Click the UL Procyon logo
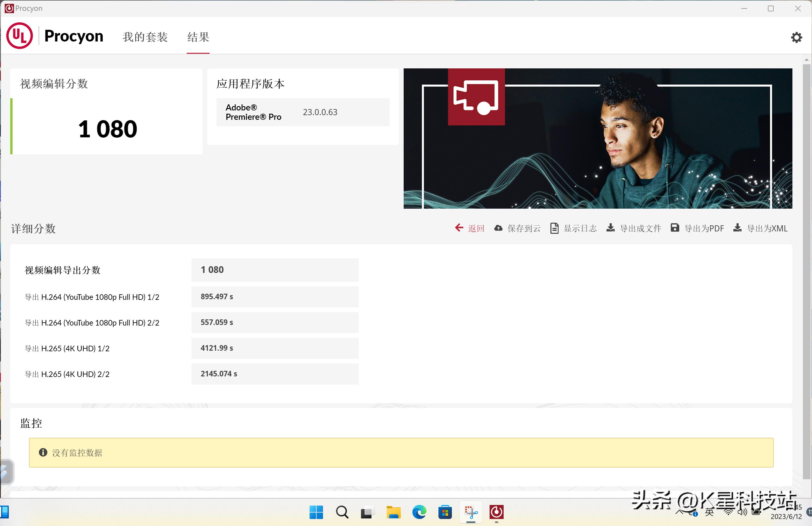 point(20,36)
